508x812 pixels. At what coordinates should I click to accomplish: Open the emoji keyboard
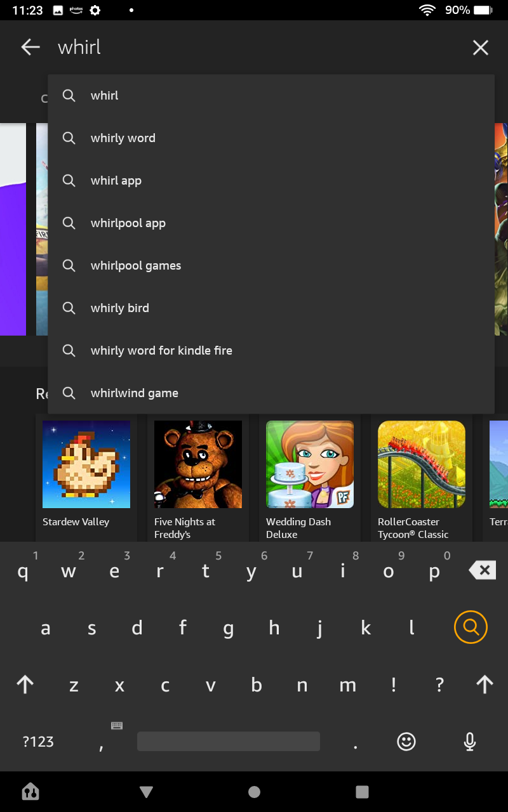(406, 741)
